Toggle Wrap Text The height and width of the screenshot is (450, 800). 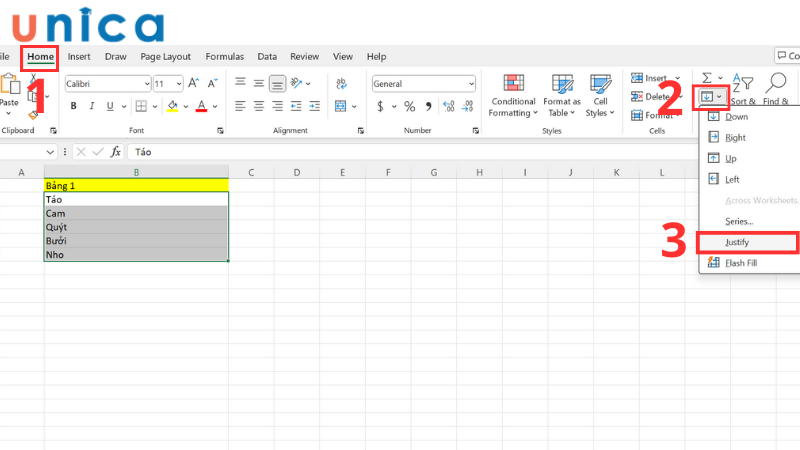coord(341,83)
